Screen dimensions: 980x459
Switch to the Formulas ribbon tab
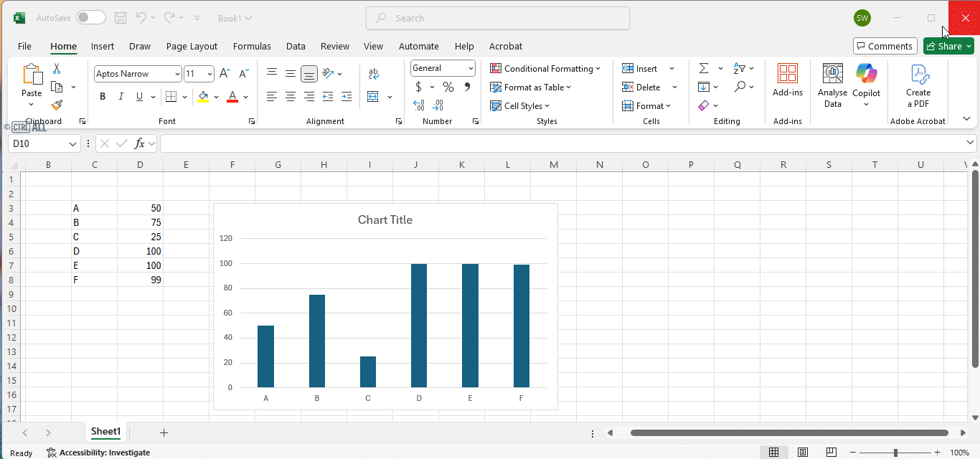(x=252, y=46)
